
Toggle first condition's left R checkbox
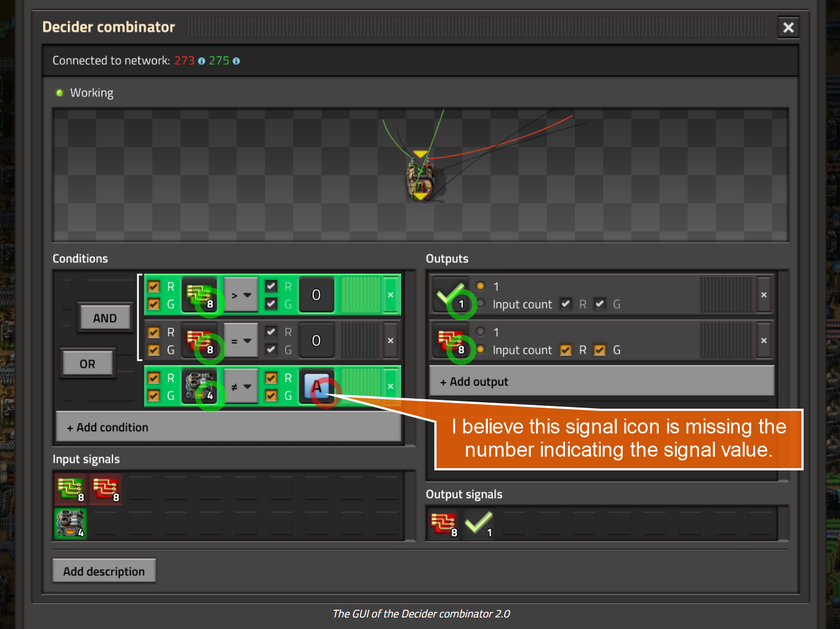coord(154,286)
